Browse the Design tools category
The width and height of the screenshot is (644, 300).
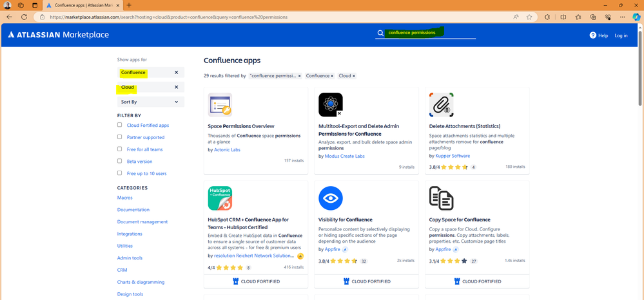point(130,294)
